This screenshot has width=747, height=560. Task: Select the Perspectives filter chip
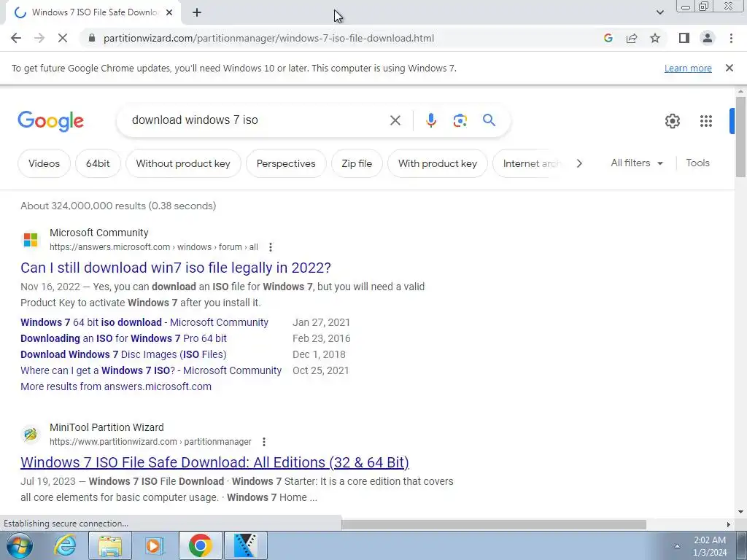pyautogui.click(x=286, y=163)
